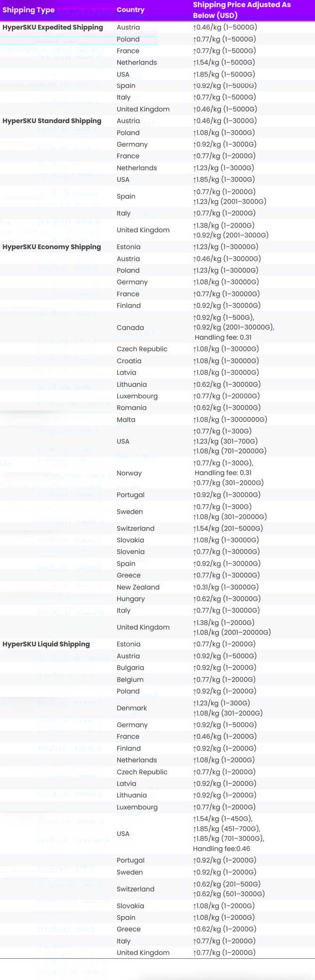The image size is (315, 980).
Task: Click the Malta country cell
Action: 126,419
